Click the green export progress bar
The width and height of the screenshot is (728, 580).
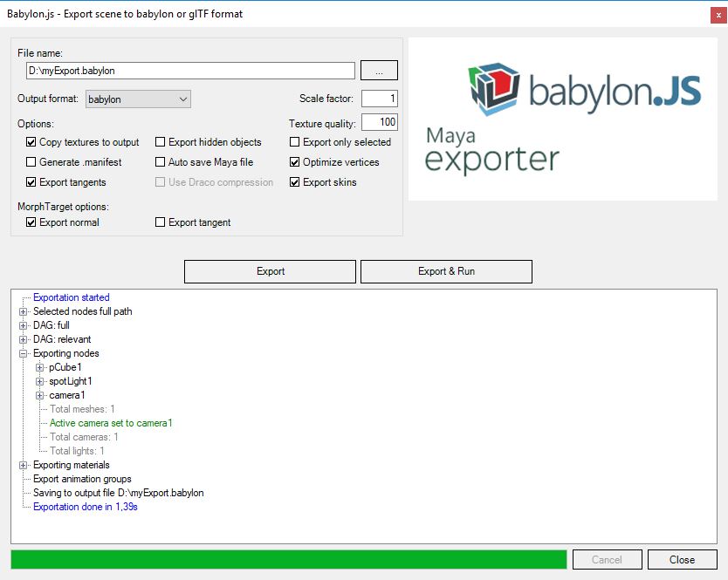289,560
